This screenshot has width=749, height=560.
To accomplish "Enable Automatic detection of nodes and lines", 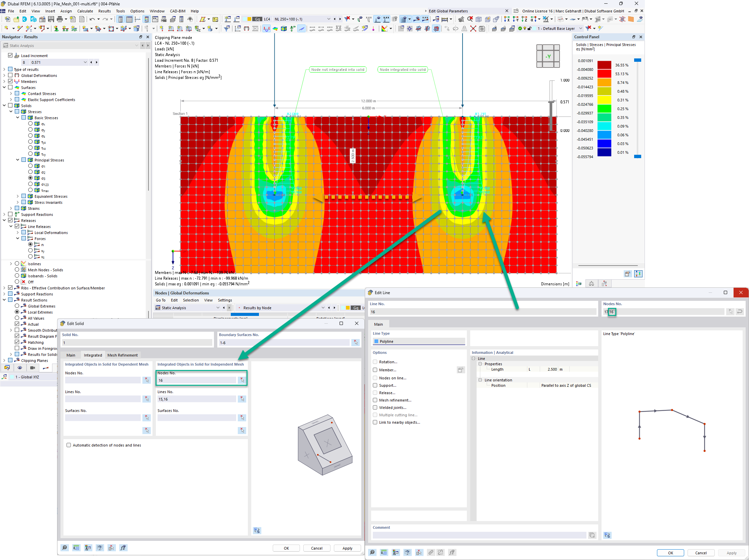I will tap(69, 445).
